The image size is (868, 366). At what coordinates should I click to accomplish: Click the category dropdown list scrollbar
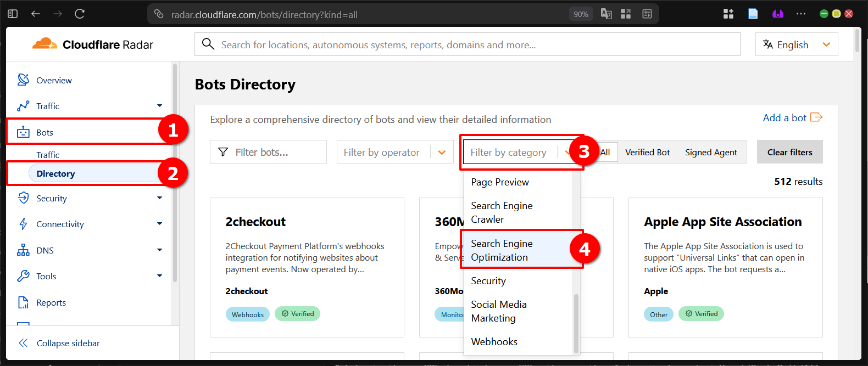(x=576, y=324)
